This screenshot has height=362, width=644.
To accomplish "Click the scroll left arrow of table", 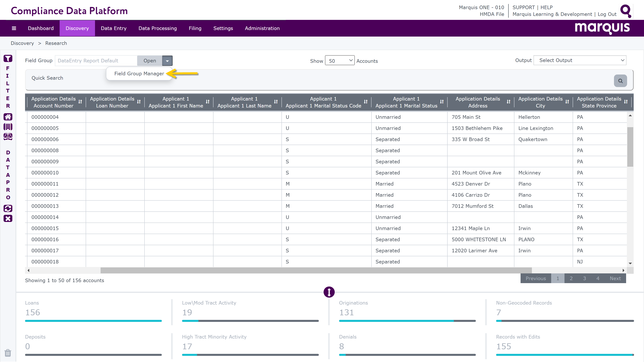I will [x=28, y=270].
